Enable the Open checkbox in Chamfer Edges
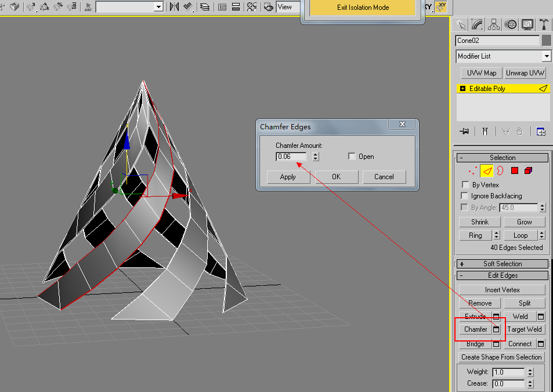553x392 pixels. coord(352,157)
